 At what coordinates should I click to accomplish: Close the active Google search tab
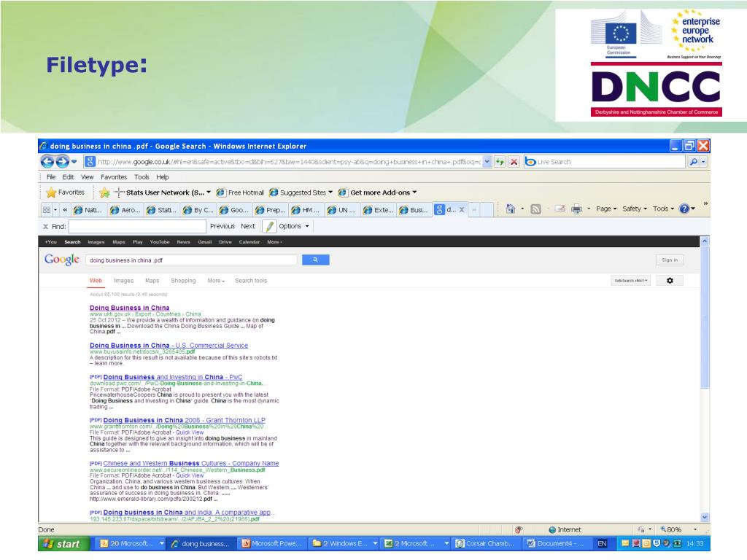(462, 209)
